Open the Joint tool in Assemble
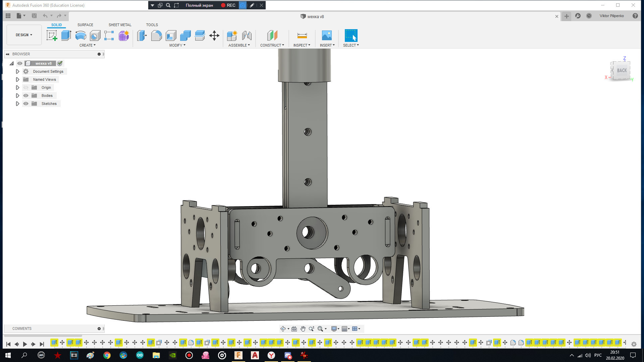 click(x=247, y=35)
